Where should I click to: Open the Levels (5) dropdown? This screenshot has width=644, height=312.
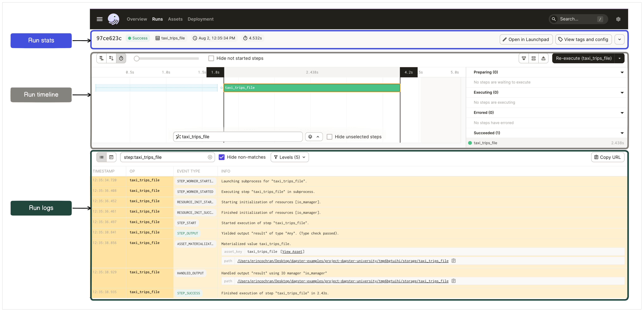pos(290,157)
